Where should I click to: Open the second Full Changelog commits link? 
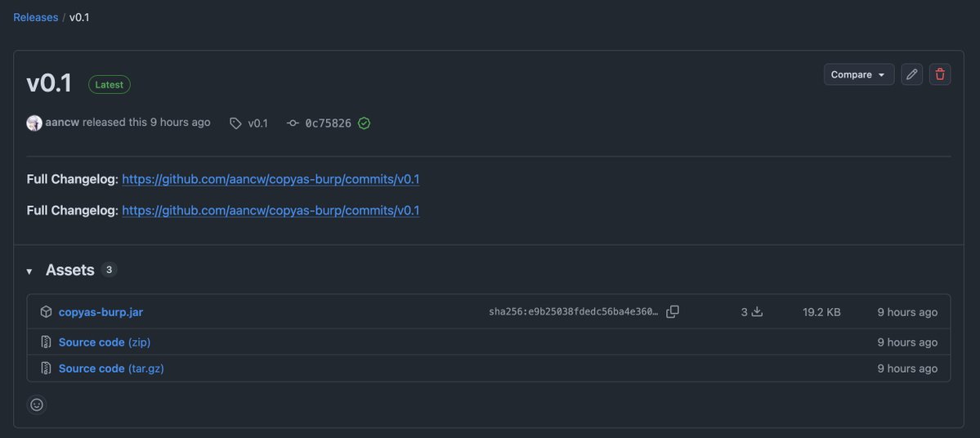point(271,211)
